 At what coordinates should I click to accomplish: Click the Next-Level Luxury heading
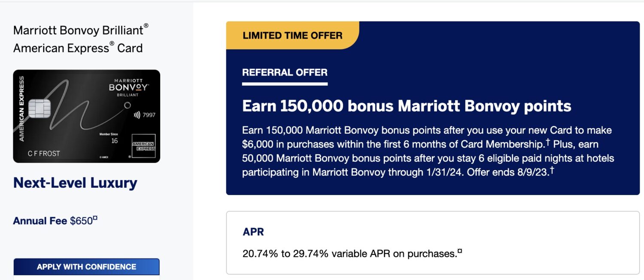(x=75, y=183)
